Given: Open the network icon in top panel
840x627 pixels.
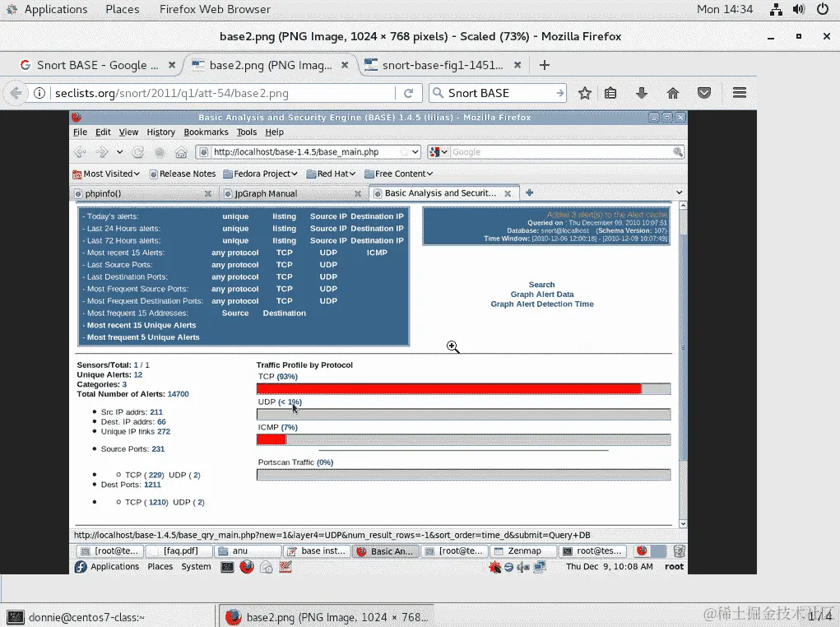Looking at the screenshot, I should [776, 9].
